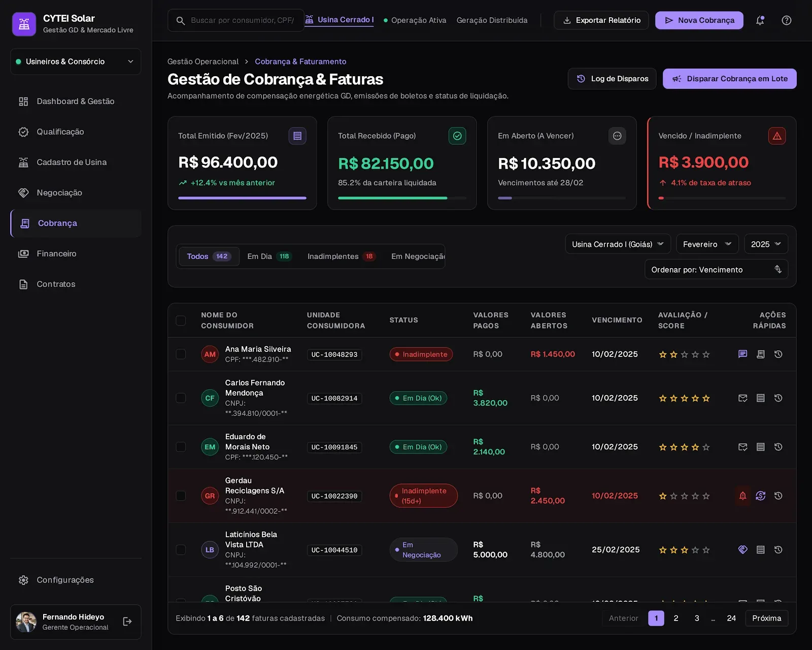Click the star rating for Ana Maria Silveira
The width and height of the screenshot is (812, 650).
click(684, 354)
